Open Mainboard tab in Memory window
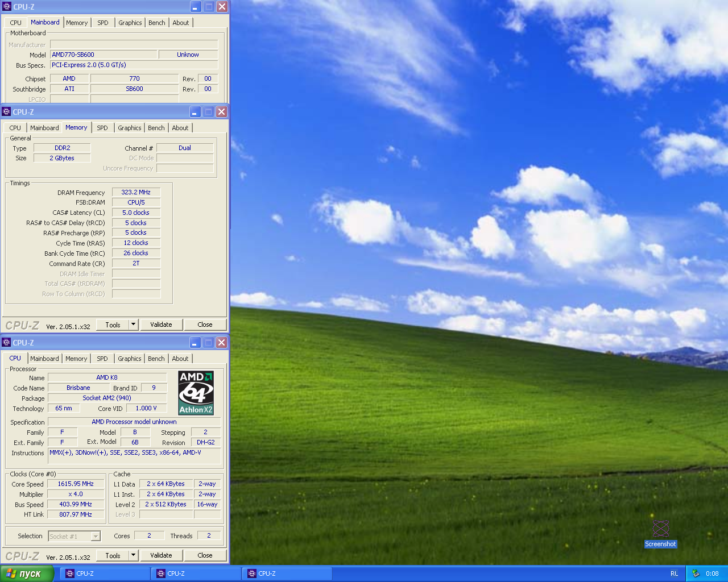This screenshot has height=582, width=728. 44,128
